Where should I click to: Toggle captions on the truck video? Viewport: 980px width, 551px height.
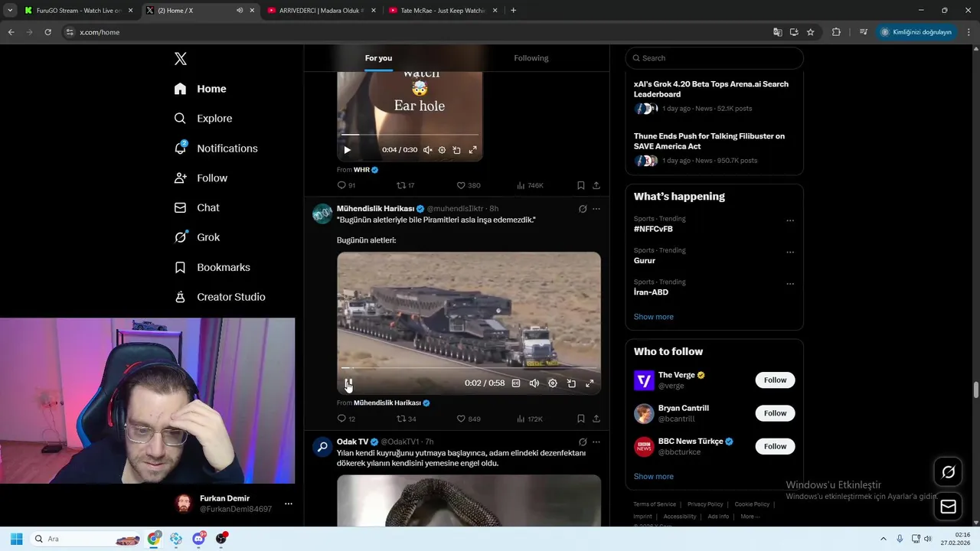pyautogui.click(x=516, y=383)
